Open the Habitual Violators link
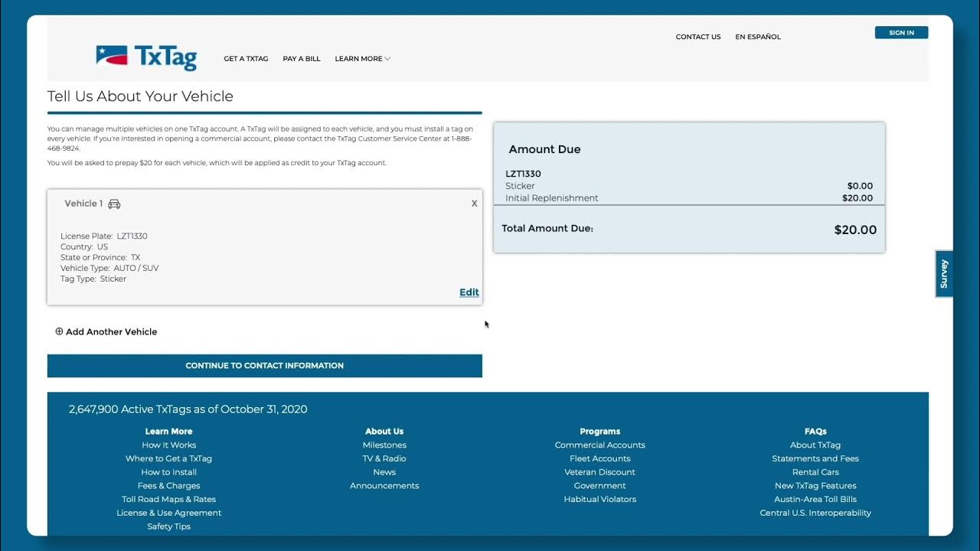Image resolution: width=980 pixels, height=551 pixels. [x=600, y=500]
